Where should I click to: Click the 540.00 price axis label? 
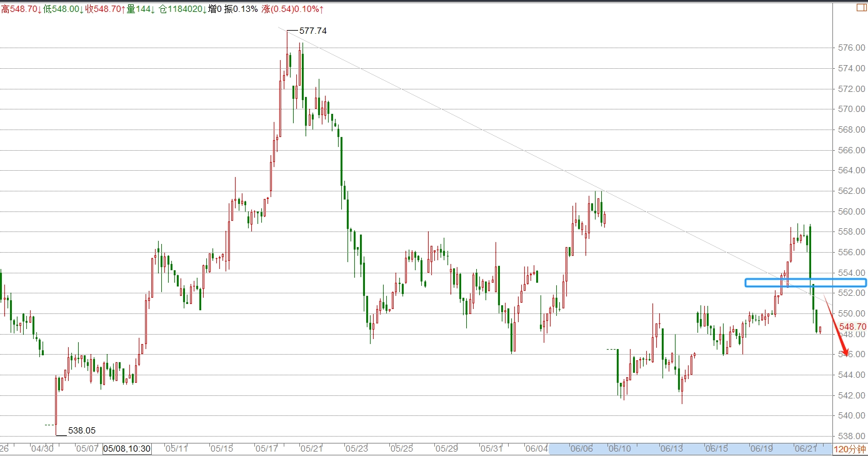coord(852,415)
